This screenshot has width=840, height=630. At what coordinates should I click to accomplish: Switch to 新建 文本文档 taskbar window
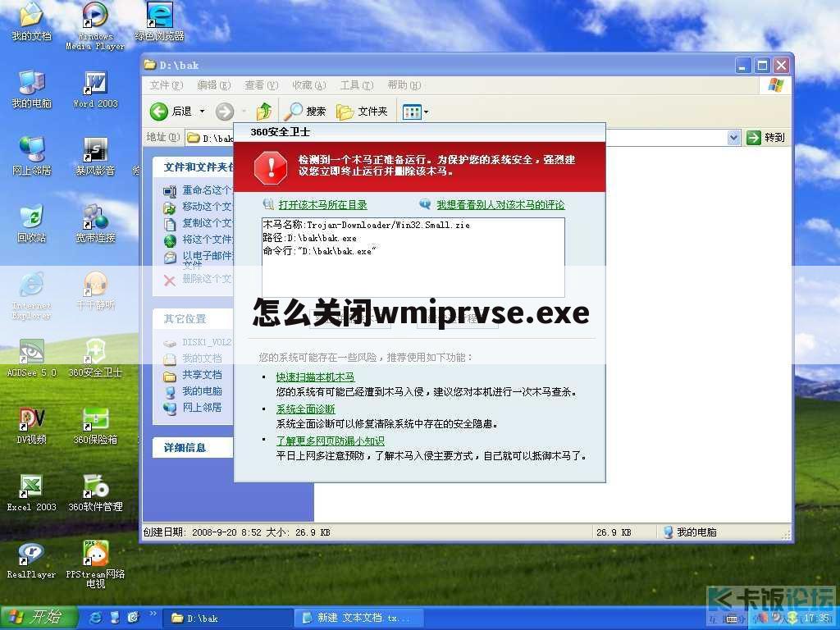point(358,619)
